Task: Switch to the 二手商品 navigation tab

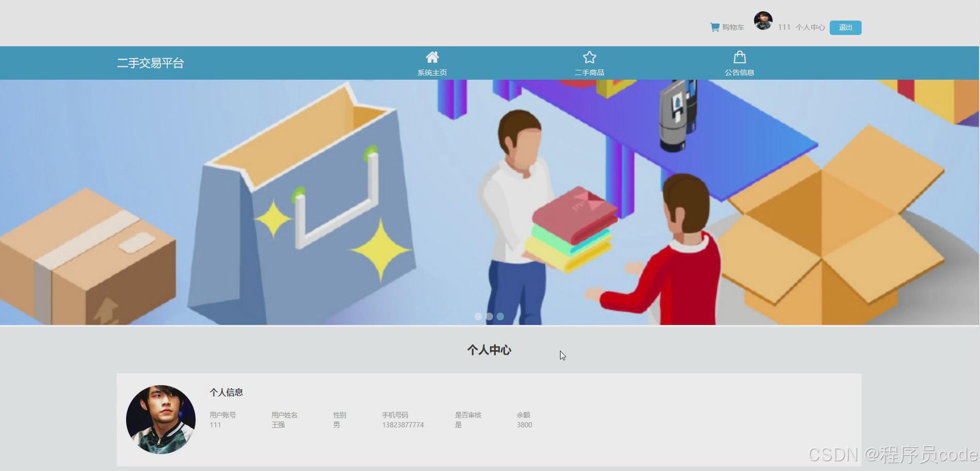Action: (x=590, y=72)
